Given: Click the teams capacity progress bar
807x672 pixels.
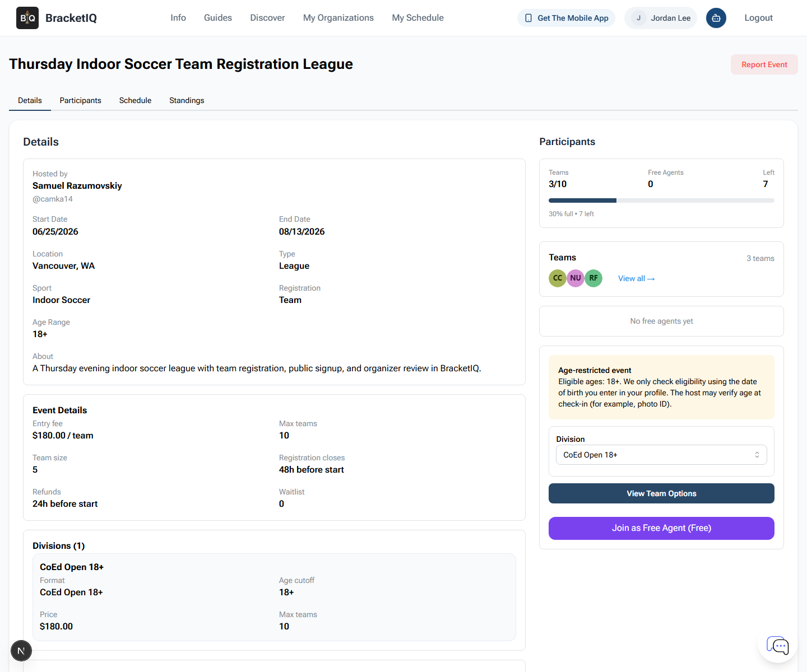Looking at the screenshot, I should [x=661, y=200].
